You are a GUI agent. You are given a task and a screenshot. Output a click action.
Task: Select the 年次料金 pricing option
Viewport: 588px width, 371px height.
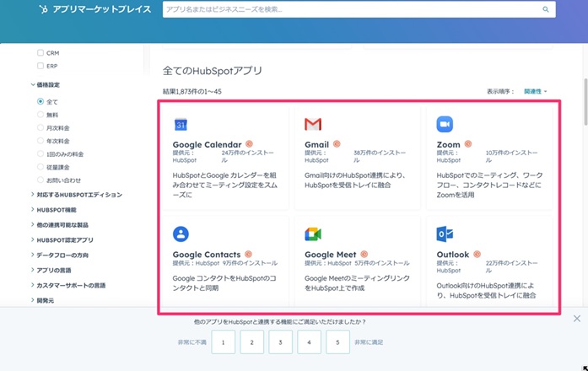tap(40, 141)
